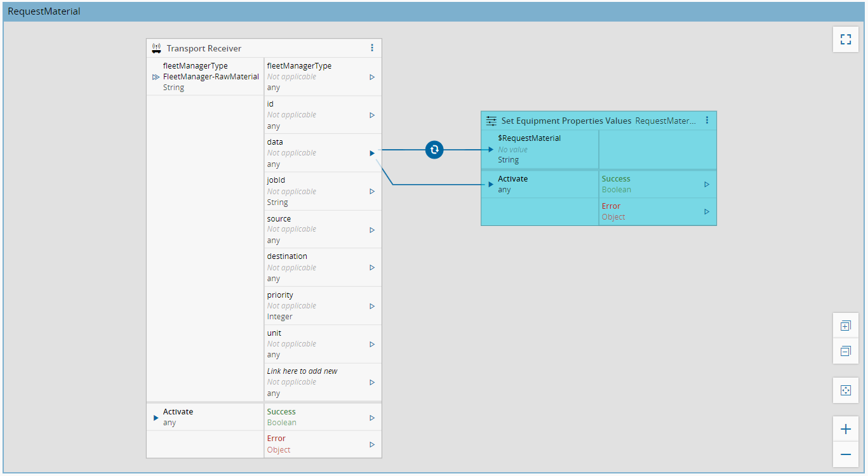This screenshot has height=476, width=868.
Task: Click the expand all nodes icon
Action: [845, 326]
